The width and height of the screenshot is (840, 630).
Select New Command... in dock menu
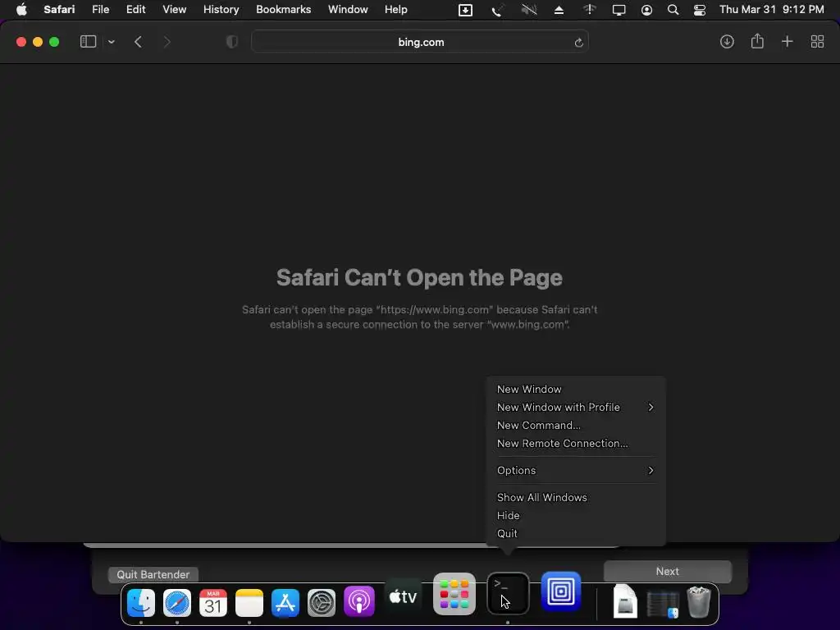click(x=576, y=426)
